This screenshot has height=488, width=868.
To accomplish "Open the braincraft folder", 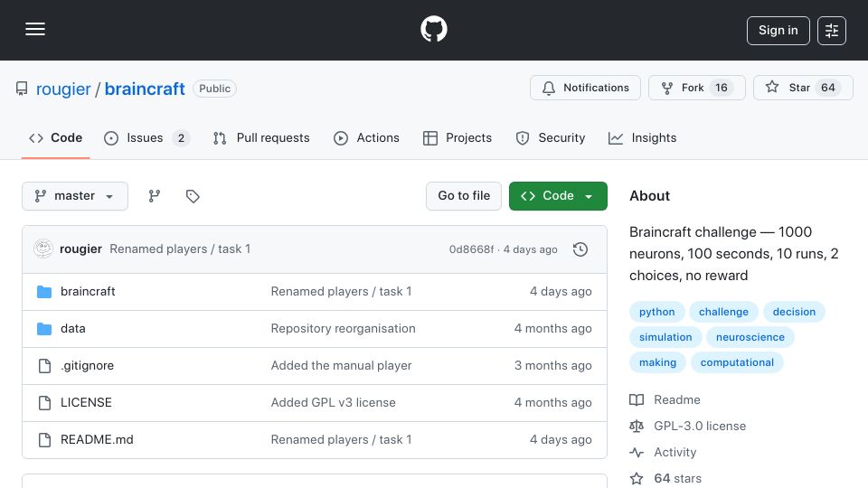I will click(88, 292).
